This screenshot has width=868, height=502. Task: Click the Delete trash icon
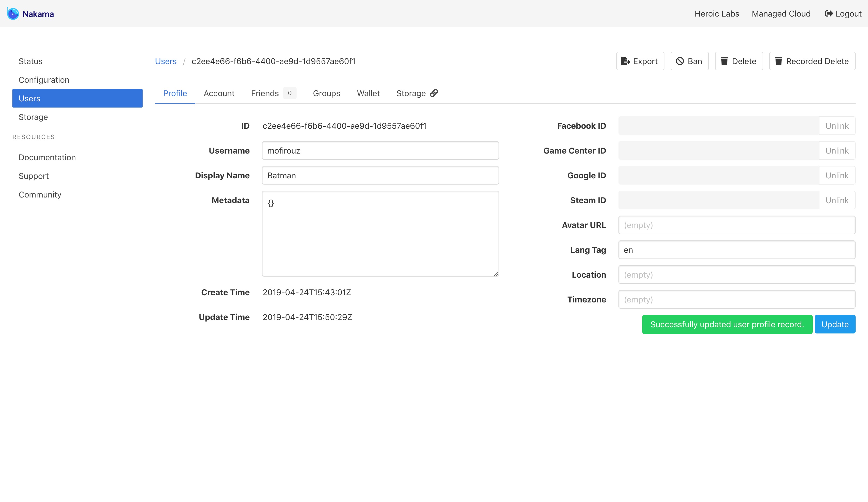pos(724,61)
